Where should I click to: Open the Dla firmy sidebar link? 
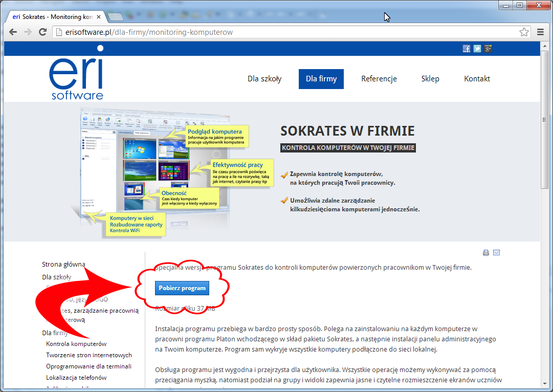pos(55,333)
